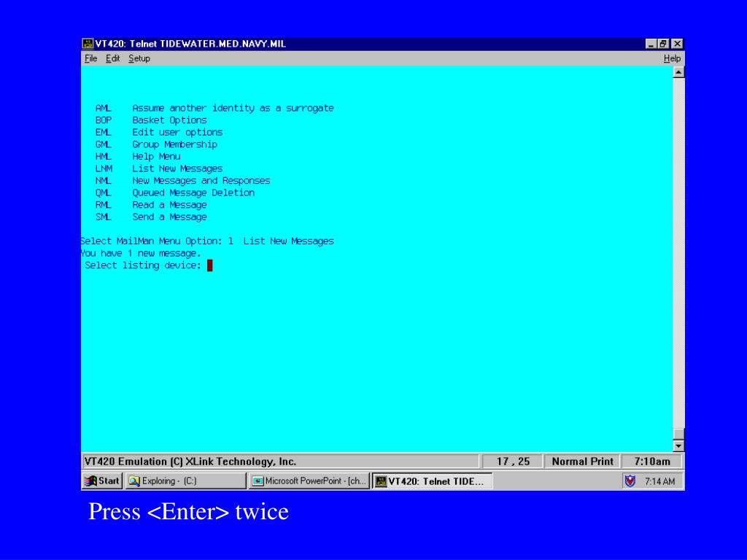Switch to Exploring - (C:) taskbar window
Viewport: 747px width, 560px height.
pyautogui.click(x=186, y=481)
